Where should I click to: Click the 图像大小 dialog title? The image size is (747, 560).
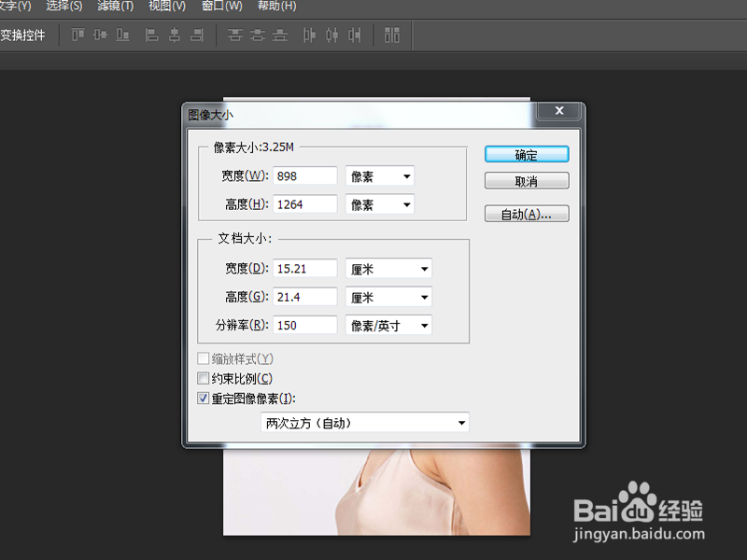(x=210, y=115)
